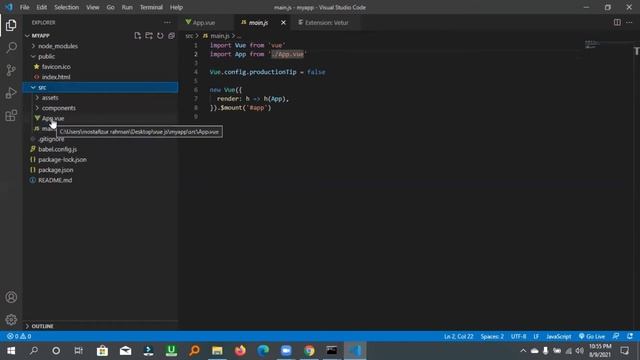
Task: Open the Help menu
Action: [176, 7]
